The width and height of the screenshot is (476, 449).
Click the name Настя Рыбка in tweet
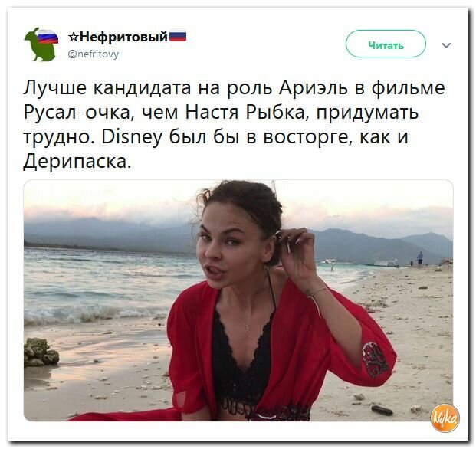click(x=245, y=112)
